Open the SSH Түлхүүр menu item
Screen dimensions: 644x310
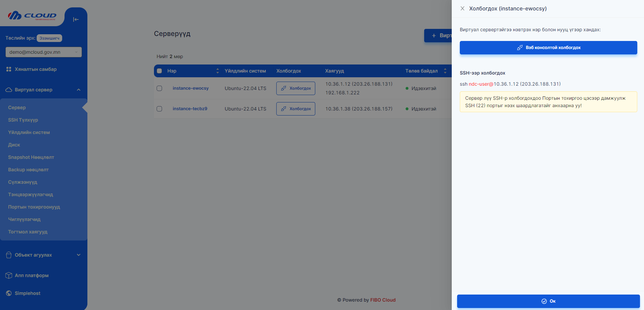tap(23, 120)
